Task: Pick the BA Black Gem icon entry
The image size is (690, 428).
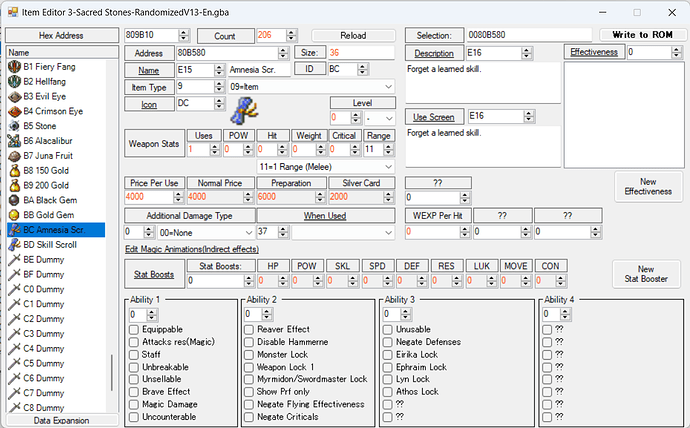Action: click(x=14, y=200)
